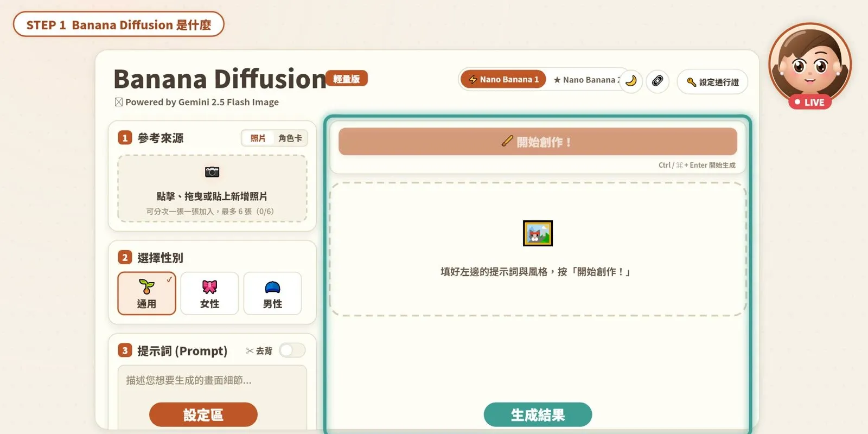868x434 pixels.
Task: Click the 開始創作！ button
Action: 538,142
